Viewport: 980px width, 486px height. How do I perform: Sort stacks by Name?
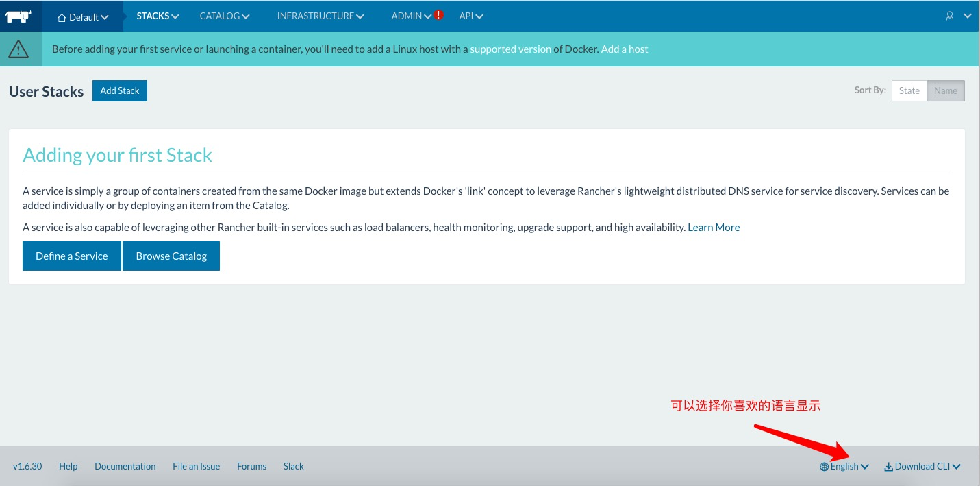[x=946, y=90]
